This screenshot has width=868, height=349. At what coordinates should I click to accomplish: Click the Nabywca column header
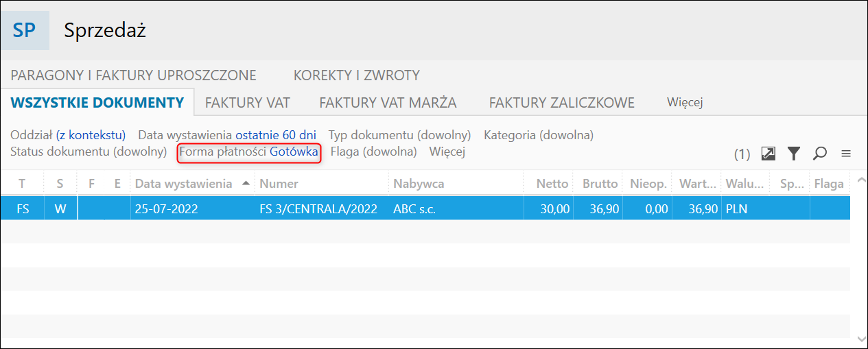pos(419,184)
